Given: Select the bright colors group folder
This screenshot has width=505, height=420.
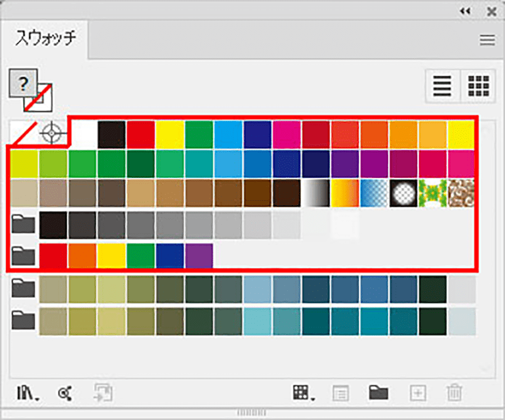Looking at the screenshot, I should (24, 256).
